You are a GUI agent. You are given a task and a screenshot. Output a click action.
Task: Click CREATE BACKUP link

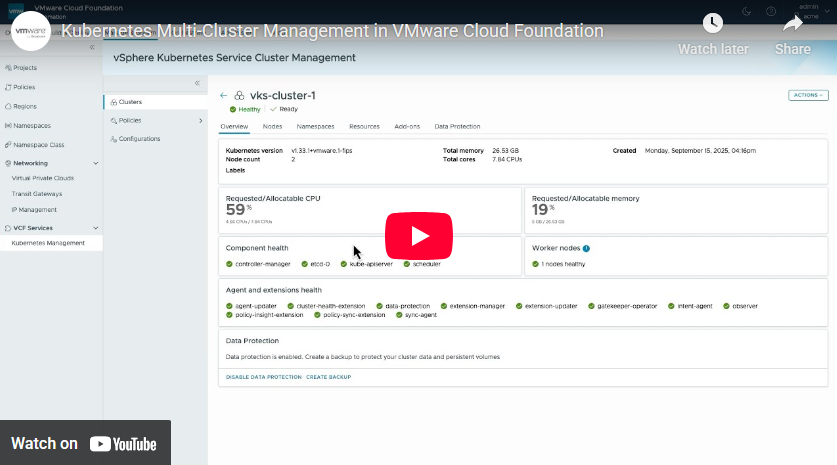(x=328, y=377)
